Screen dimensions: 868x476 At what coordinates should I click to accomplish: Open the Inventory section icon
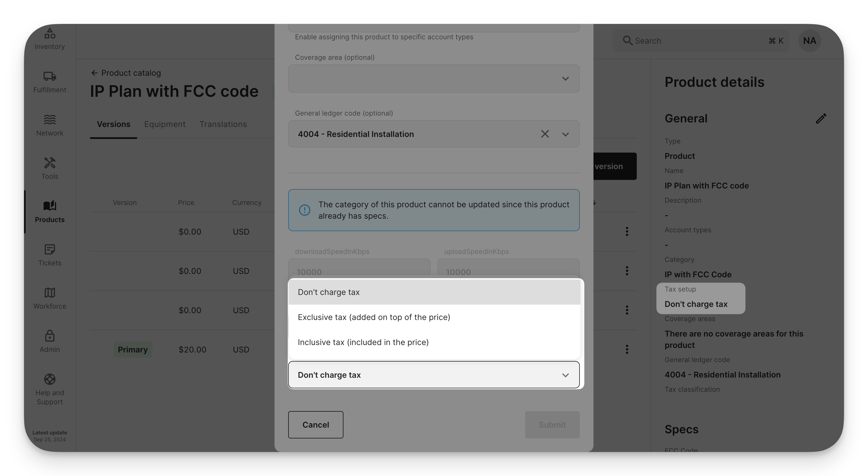pos(50,33)
